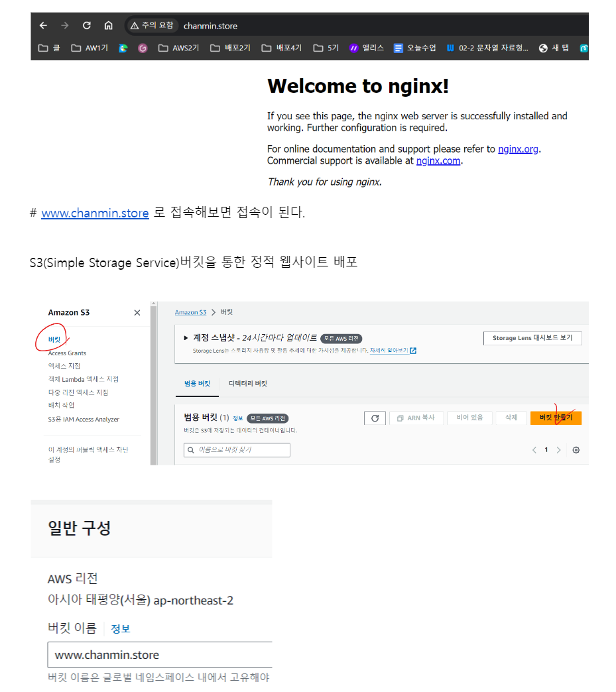Open 다중 리전 액세스 지점
This screenshot has height=692, width=616.
(78, 392)
